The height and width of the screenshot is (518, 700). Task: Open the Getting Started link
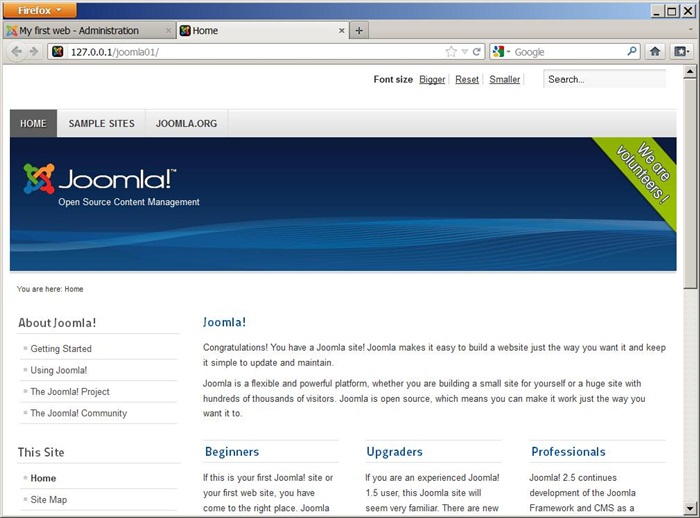61,349
